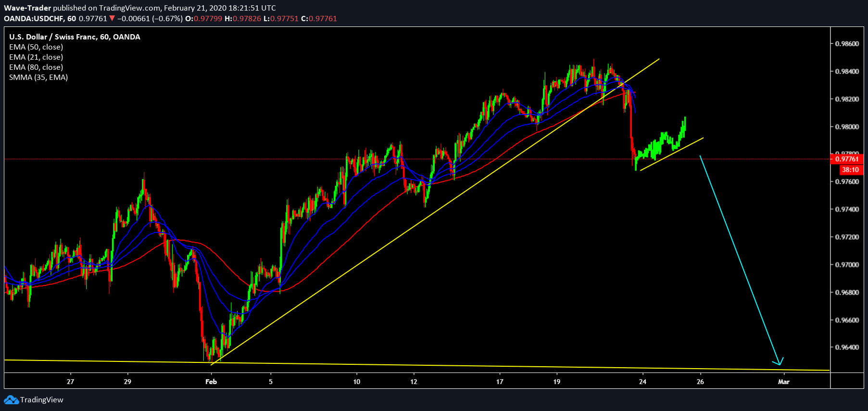Click the TradingView.com publication text
The width and height of the screenshot is (868, 411).
click(129, 8)
